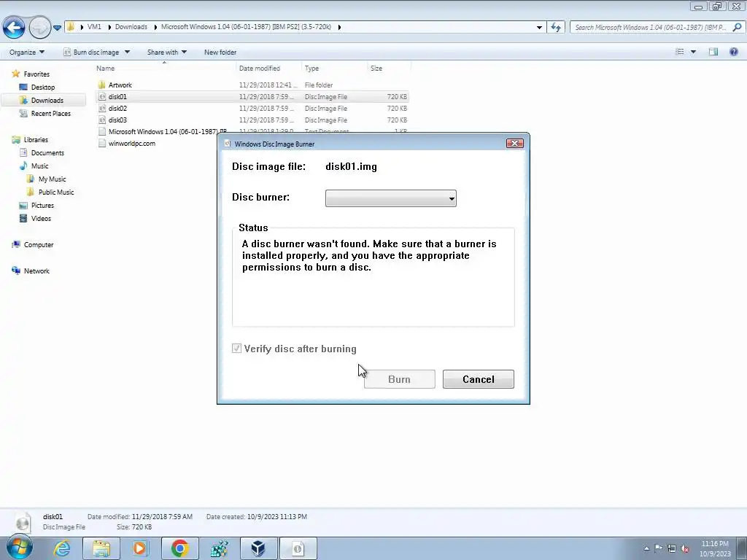This screenshot has width=747, height=560.
Task: Select My Music folder
Action: pyautogui.click(x=47, y=179)
